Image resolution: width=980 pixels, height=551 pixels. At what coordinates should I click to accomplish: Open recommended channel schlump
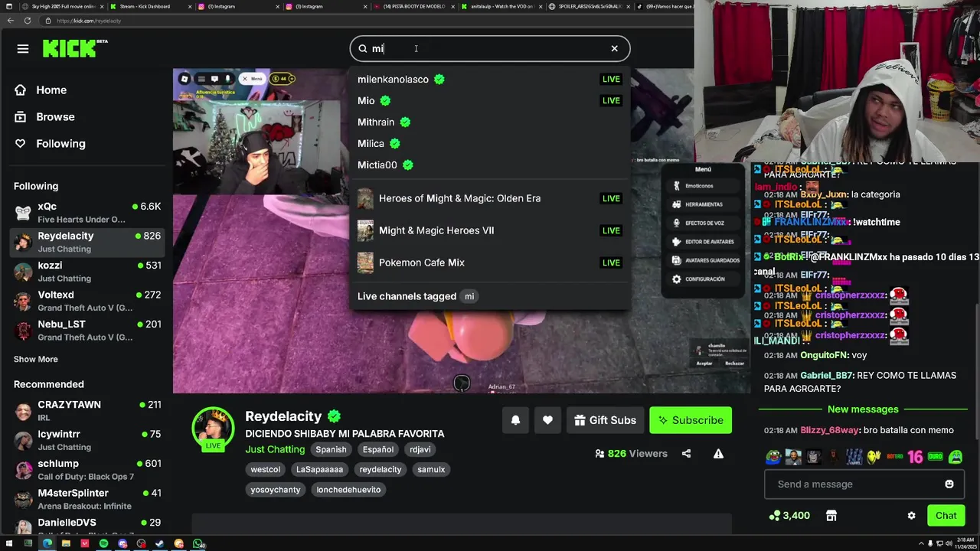tap(87, 470)
